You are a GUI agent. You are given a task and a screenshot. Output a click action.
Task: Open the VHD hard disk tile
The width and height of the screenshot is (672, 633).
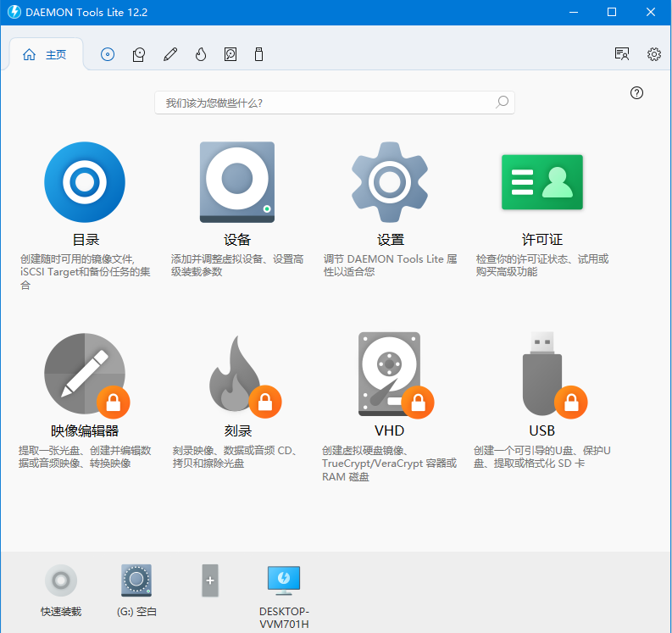[390, 374]
